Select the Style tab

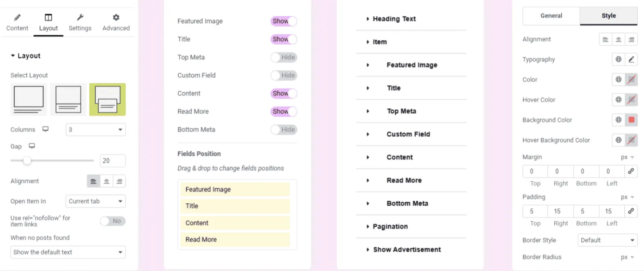609,16
